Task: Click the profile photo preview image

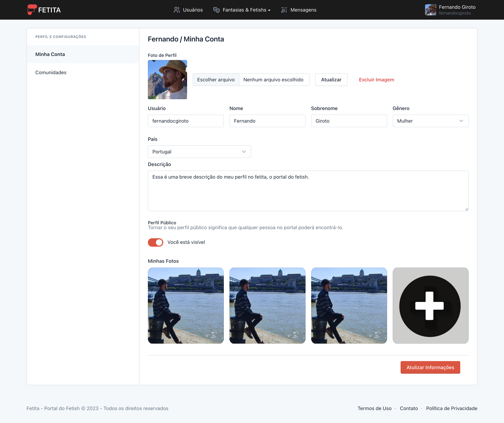Action: (x=167, y=79)
